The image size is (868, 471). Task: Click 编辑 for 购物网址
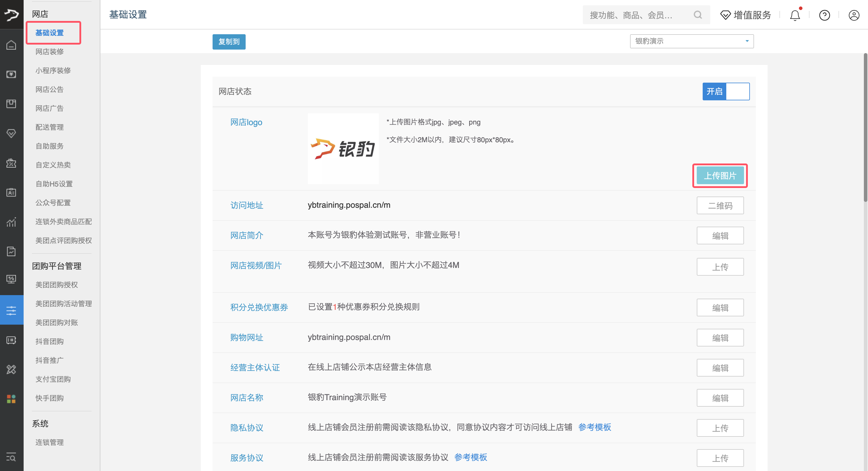[x=720, y=338]
